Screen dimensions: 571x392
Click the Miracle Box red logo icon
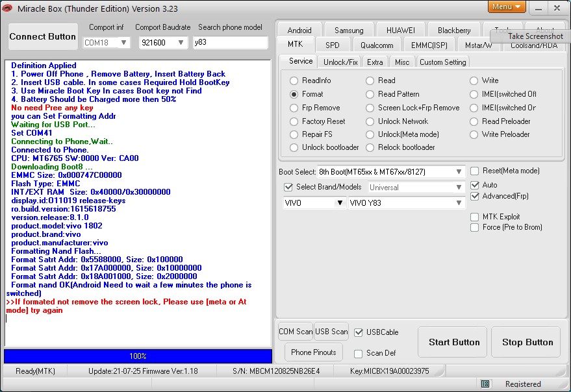[x=7, y=8]
